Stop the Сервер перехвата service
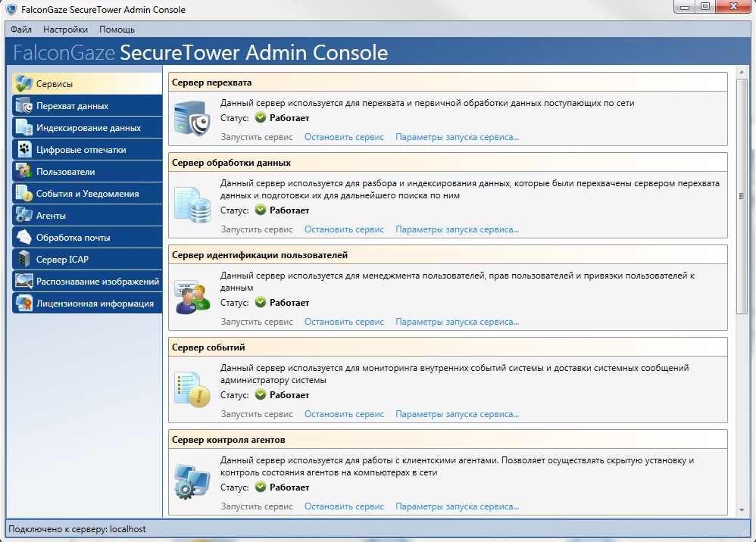Screen dimensions: 756x542 [x=344, y=137]
